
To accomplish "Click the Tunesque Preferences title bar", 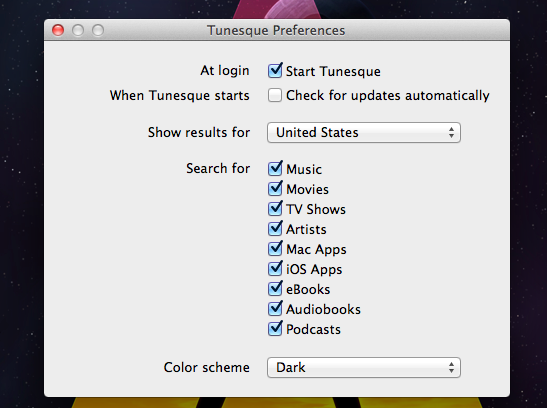I will 277,30.
